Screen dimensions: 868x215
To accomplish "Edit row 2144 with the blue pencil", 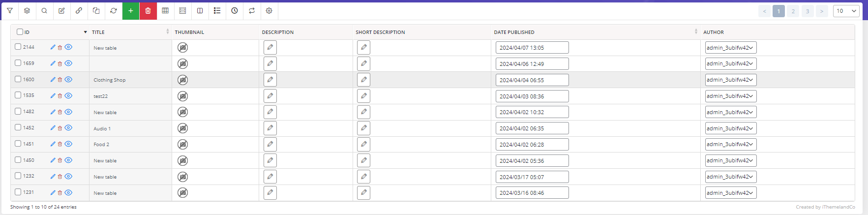I will point(53,47).
